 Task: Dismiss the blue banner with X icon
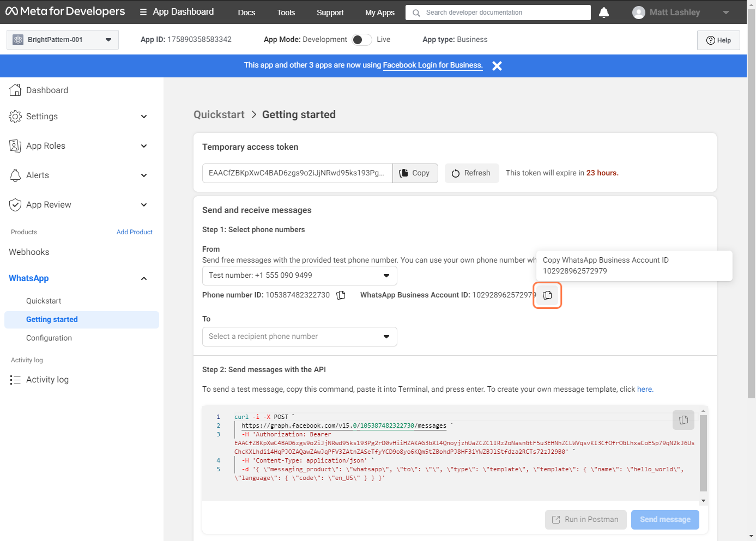pos(497,65)
